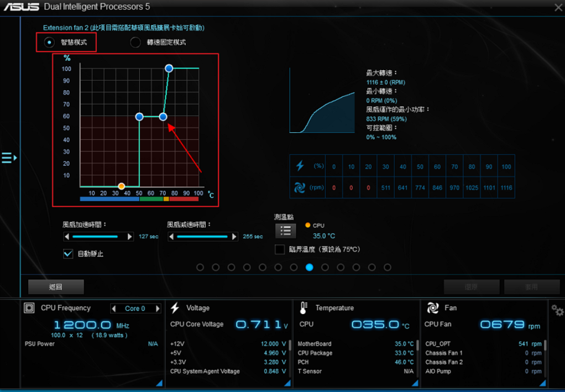Click the 風扇加速時間 slider track
Viewport: 565px width, 392px height.
[98, 236]
